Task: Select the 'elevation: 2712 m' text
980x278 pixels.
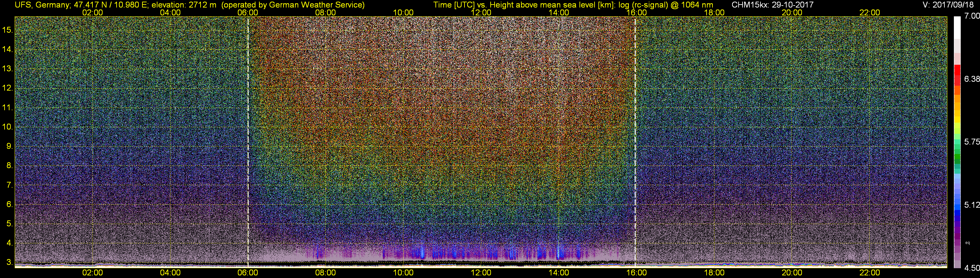Action: [185, 5]
